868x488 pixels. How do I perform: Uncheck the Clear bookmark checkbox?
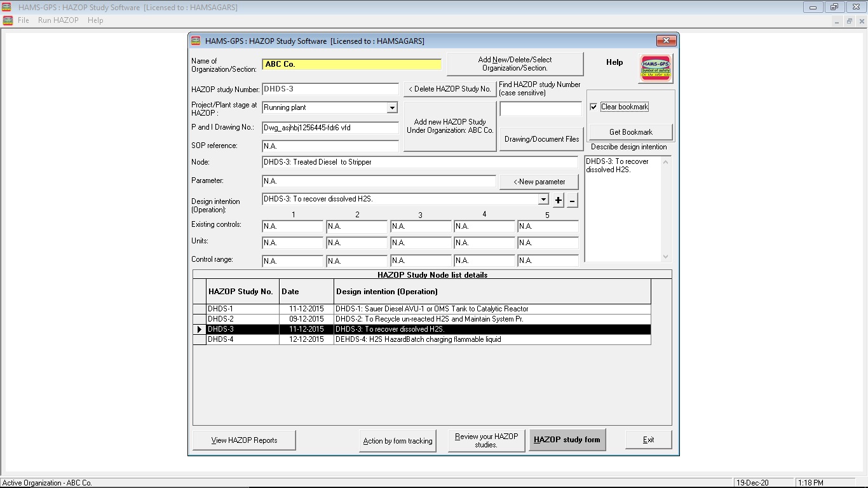coord(595,107)
